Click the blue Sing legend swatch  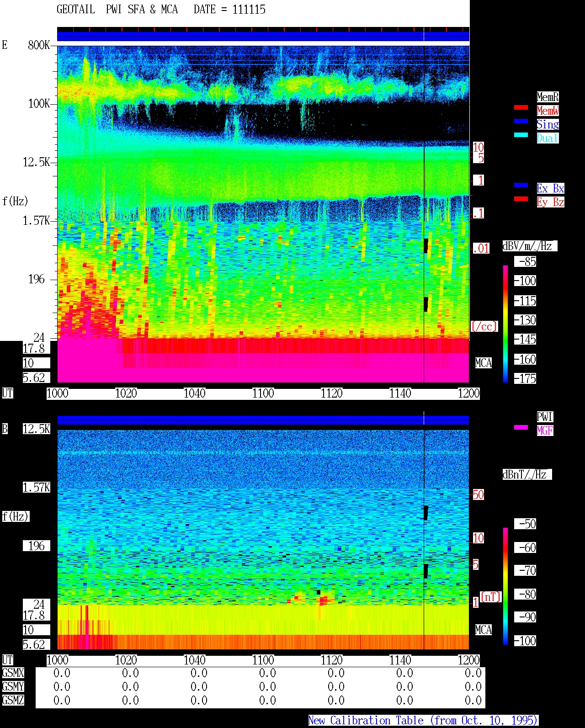[521, 121]
